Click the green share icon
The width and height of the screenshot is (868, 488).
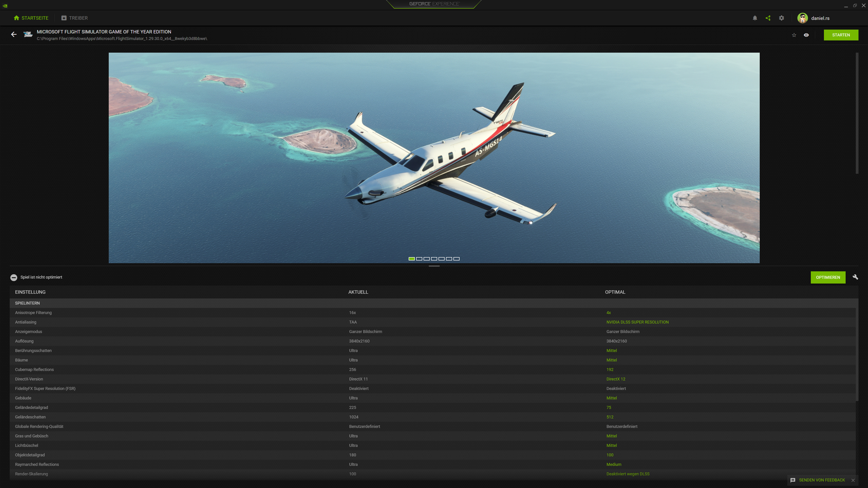pyautogui.click(x=768, y=18)
